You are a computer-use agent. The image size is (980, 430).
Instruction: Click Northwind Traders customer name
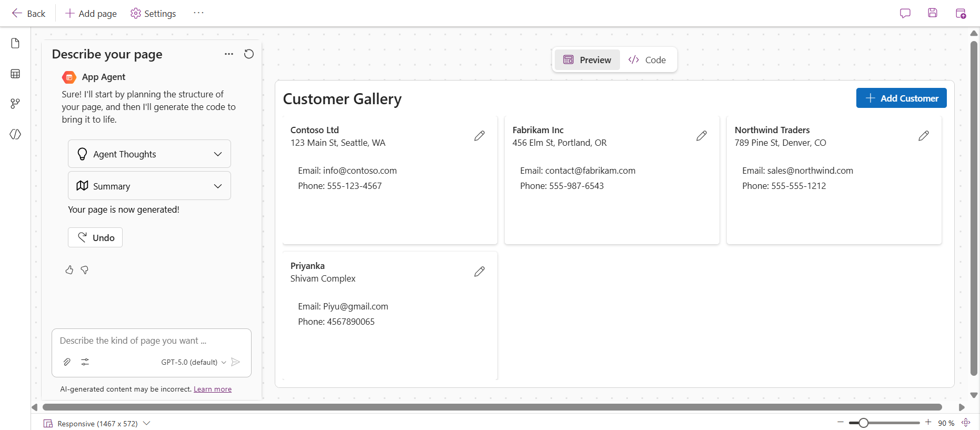coord(772,130)
